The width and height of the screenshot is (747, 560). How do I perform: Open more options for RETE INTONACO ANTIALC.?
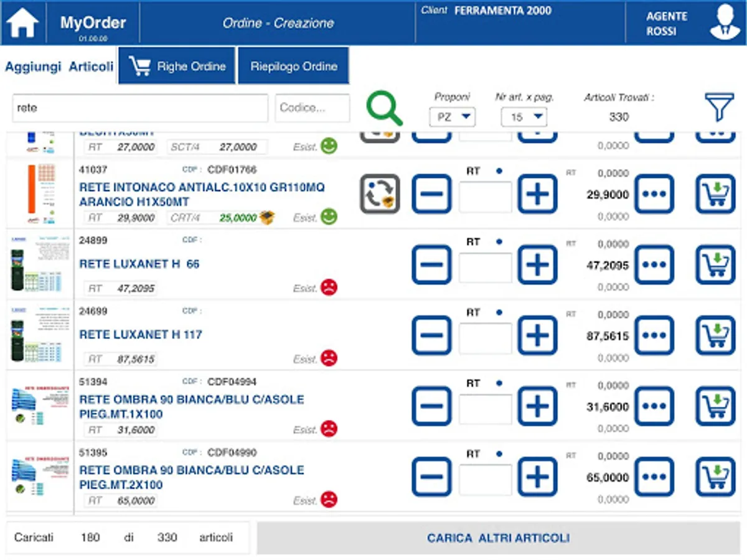pos(654,194)
